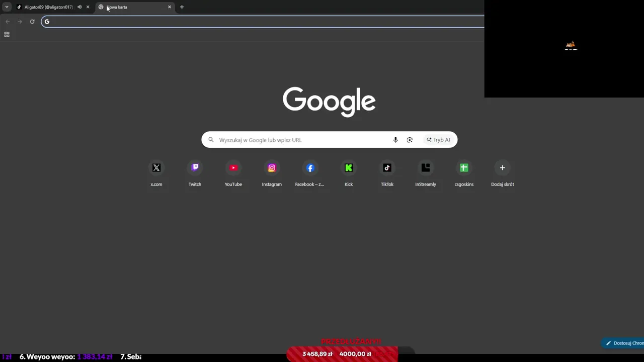Click the Google logo

tap(329, 102)
